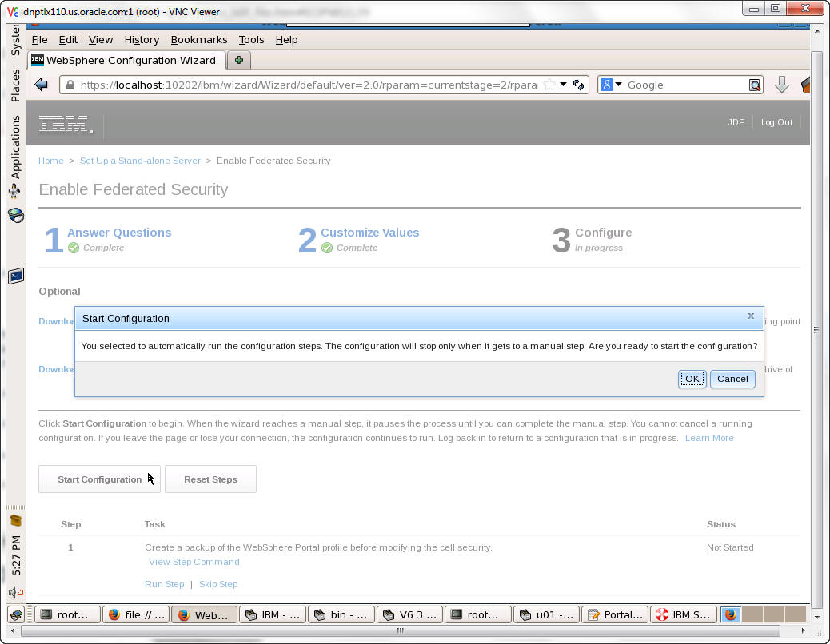Click the URL address field
This screenshot has width=830, height=644.
click(309, 85)
